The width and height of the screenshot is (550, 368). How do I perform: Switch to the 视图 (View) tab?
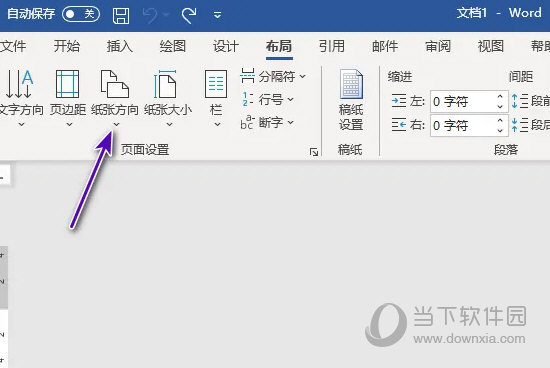pos(491,46)
